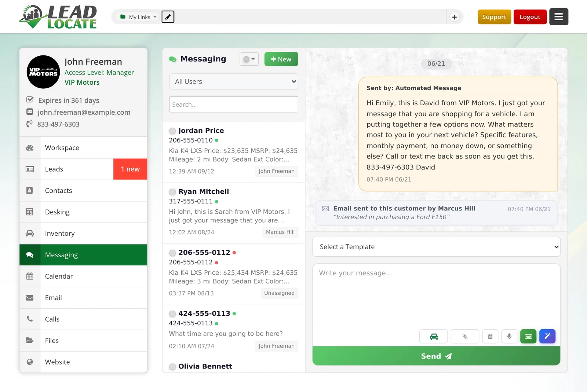
Task: Open Workspace from sidebar
Action: click(x=83, y=148)
